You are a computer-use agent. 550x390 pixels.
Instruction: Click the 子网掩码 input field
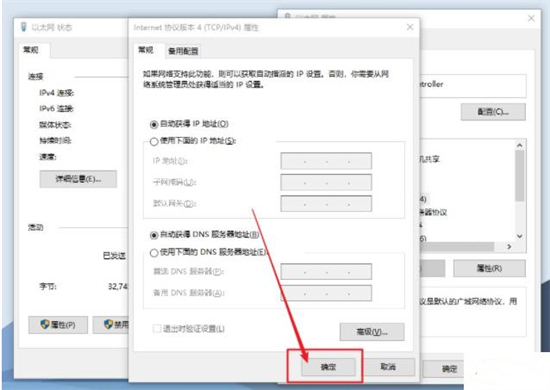pos(326,182)
